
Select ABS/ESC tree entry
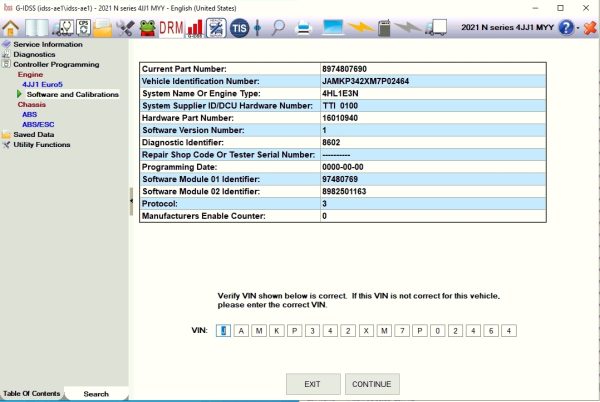click(x=38, y=124)
